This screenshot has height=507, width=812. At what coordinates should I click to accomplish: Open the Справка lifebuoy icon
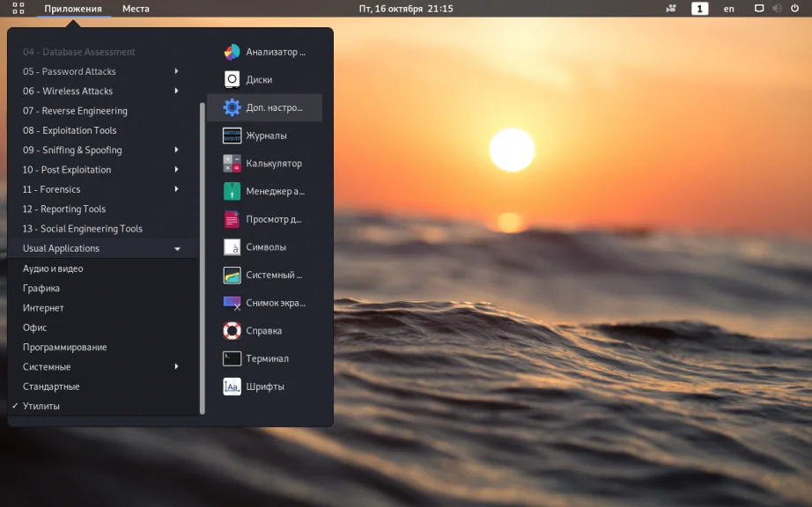coord(232,331)
